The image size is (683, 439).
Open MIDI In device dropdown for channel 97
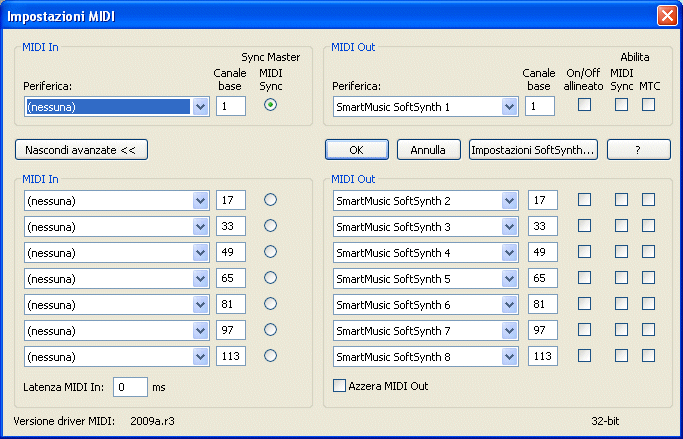(x=117, y=331)
